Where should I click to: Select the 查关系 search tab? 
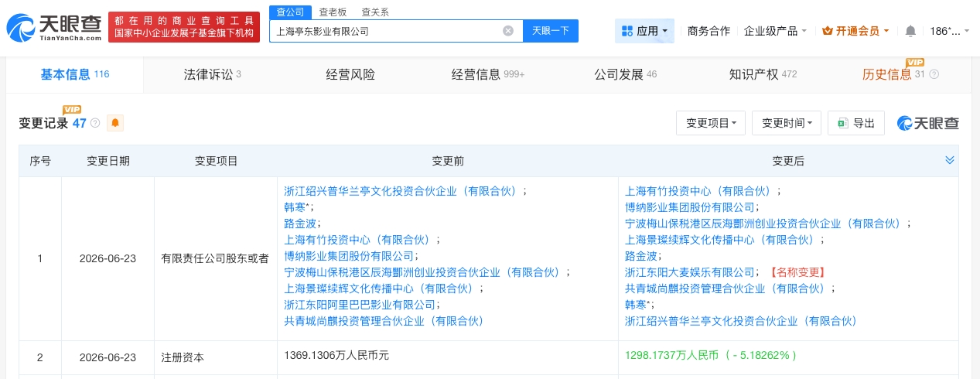tap(375, 12)
